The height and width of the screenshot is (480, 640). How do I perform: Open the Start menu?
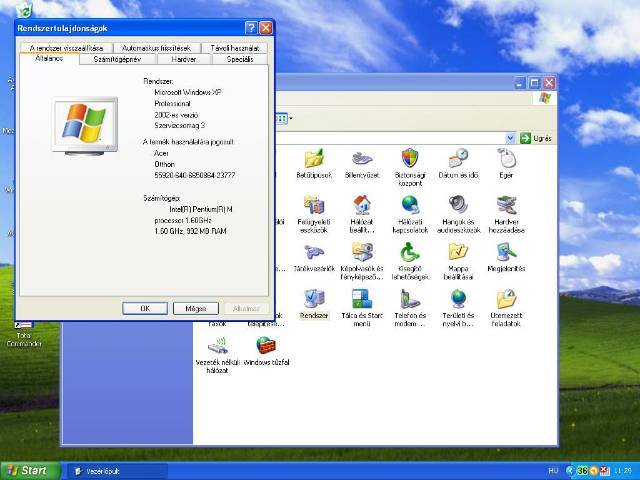click(x=27, y=470)
